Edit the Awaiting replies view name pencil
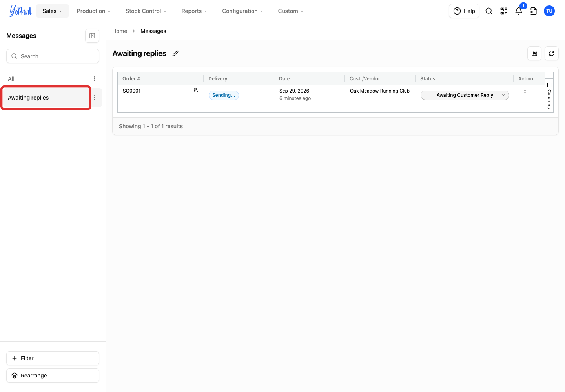This screenshot has width=565, height=392. tap(175, 53)
